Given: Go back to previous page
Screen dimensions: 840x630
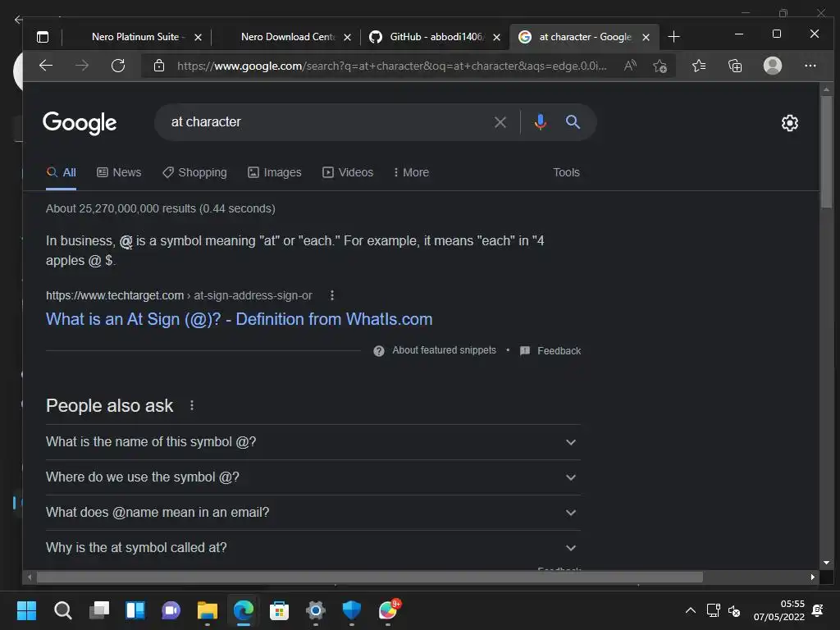Looking at the screenshot, I should 46,66.
